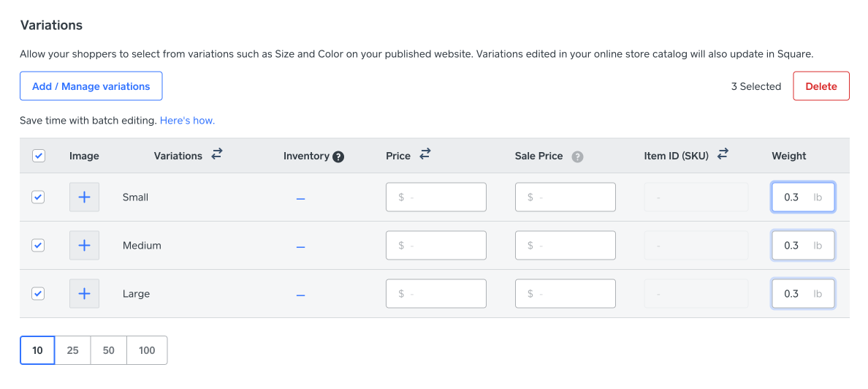Add image for the Medium variation
868x389 pixels.
tap(84, 246)
